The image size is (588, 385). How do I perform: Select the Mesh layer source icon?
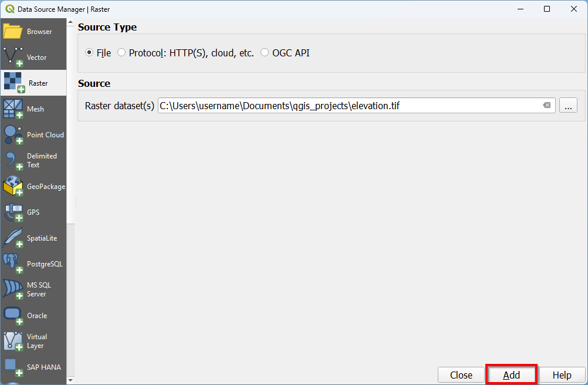pos(13,109)
